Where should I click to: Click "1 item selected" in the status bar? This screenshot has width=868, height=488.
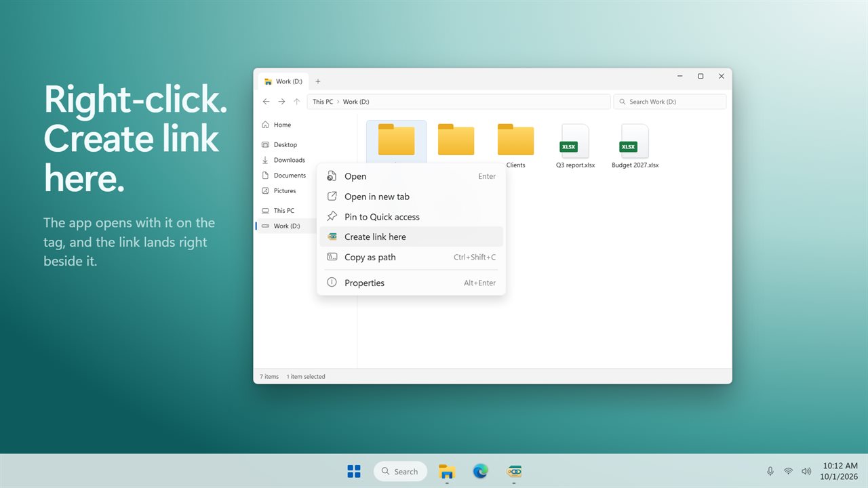pyautogui.click(x=306, y=377)
